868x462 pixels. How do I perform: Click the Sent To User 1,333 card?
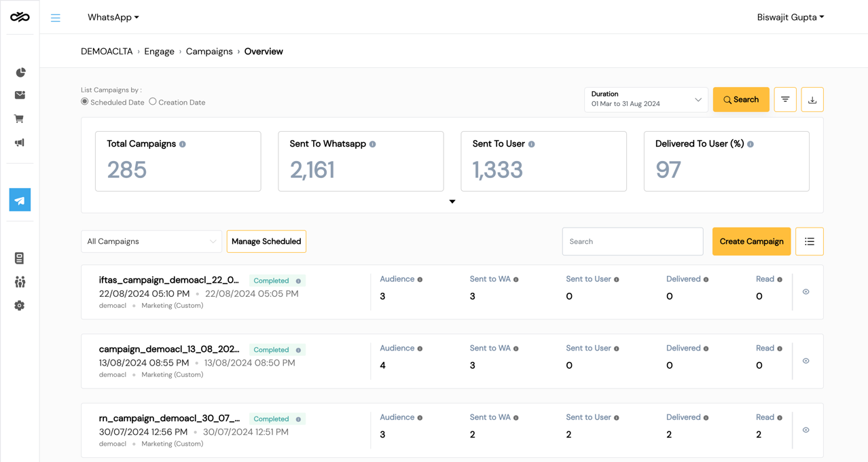click(x=543, y=161)
